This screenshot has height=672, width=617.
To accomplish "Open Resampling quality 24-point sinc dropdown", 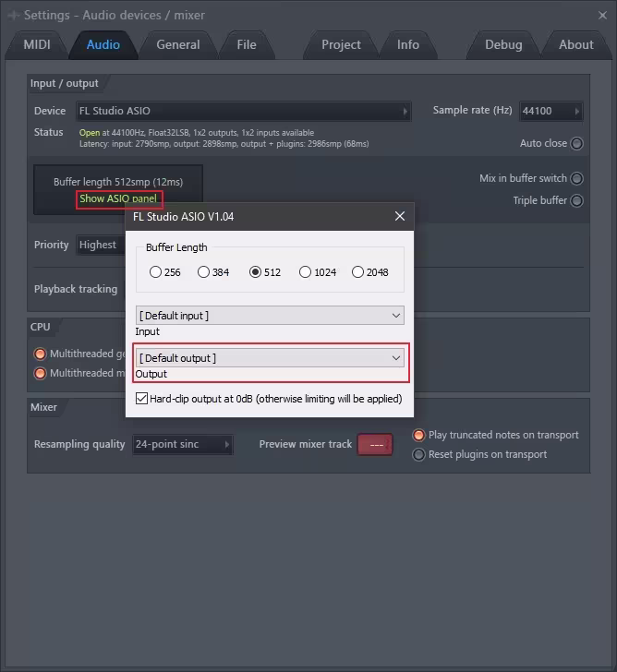I will point(183,444).
